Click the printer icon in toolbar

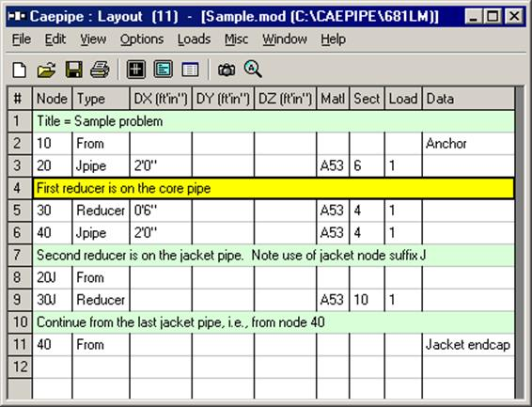point(100,70)
